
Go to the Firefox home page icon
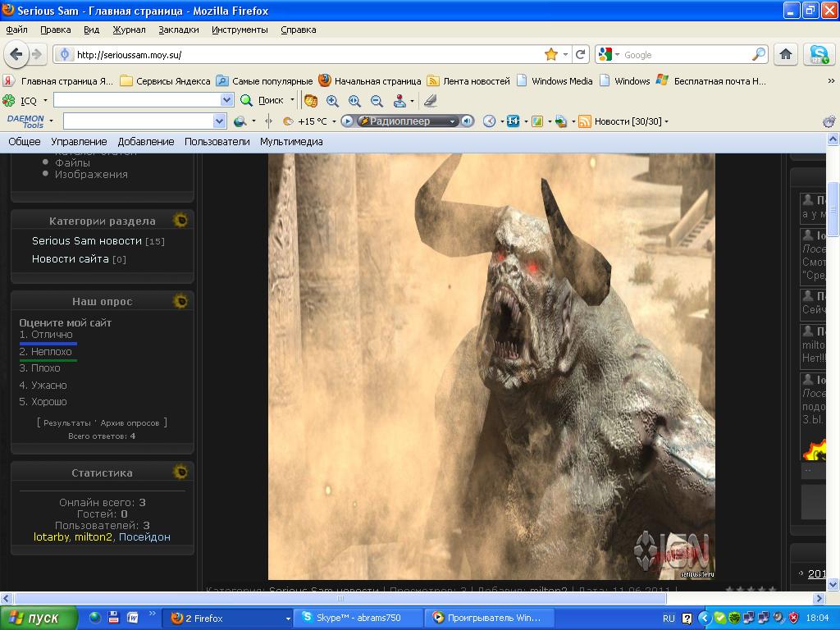[x=785, y=54]
